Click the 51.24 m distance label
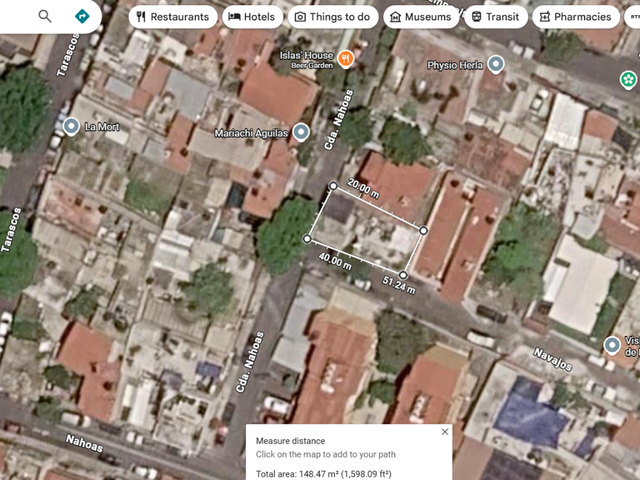 (x=399, y=285)
